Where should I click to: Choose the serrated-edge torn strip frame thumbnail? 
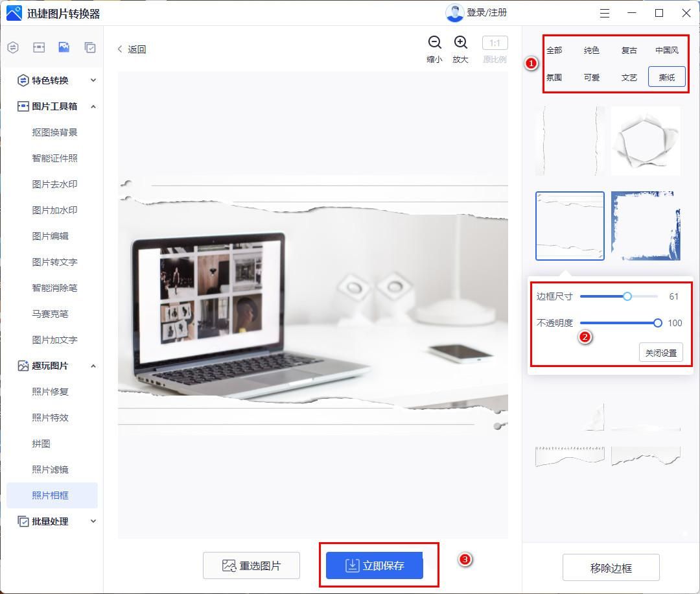click(570, 455)
